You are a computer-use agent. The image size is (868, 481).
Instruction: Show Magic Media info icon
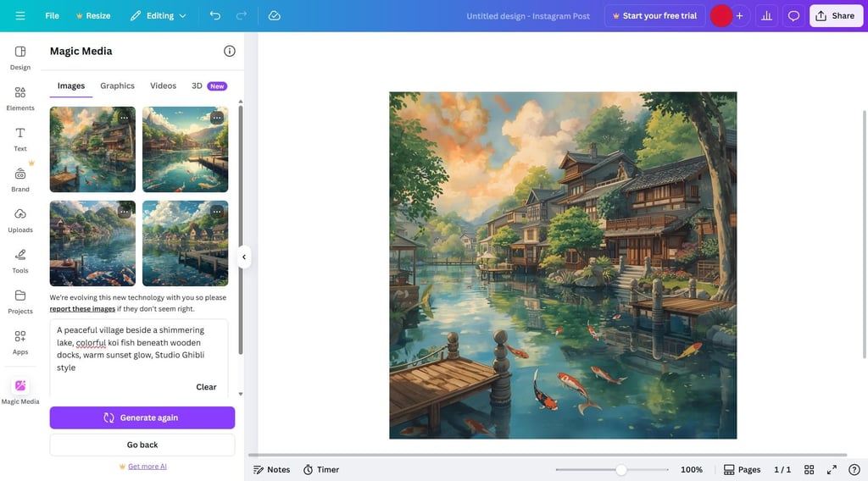[229, 51]
